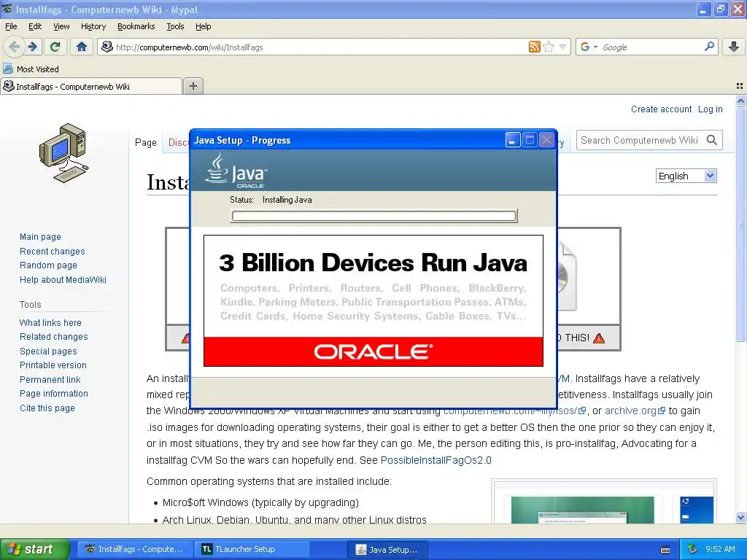Click the Java logo in the setup header
The height and width of the screenshot is (560, 747).
[236, 171]
